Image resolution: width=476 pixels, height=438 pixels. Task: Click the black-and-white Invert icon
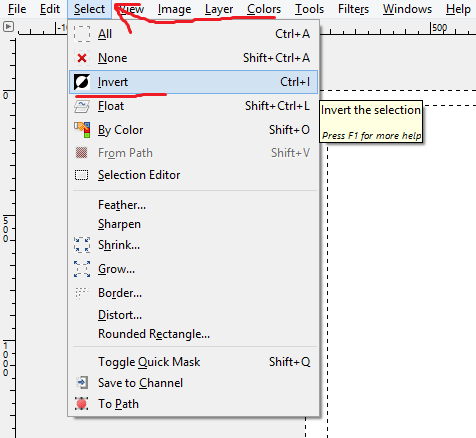click(82, 82)
